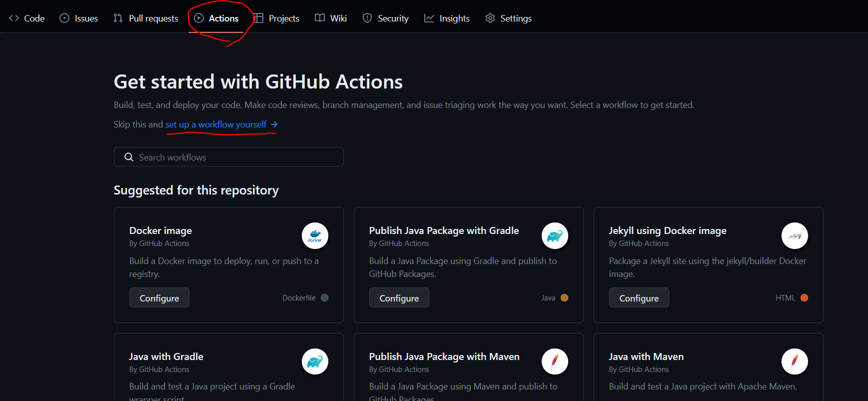View the Insights tab

(447, 18)
